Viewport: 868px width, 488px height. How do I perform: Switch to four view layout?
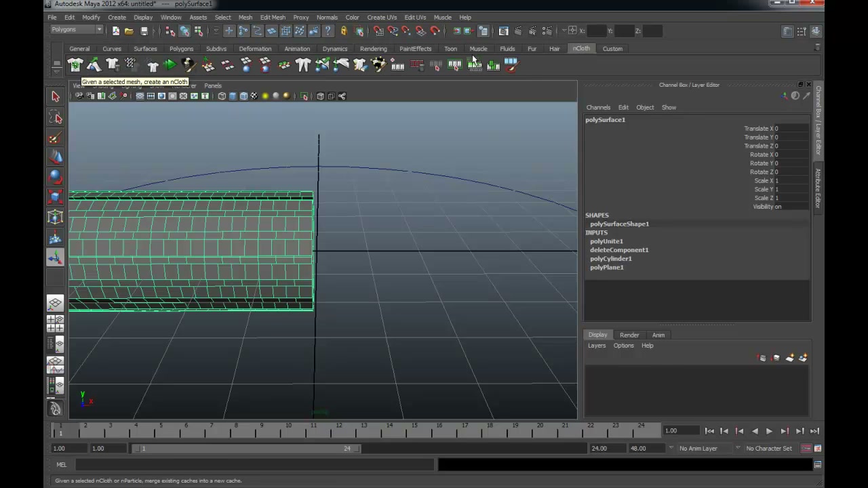[56, 323]
